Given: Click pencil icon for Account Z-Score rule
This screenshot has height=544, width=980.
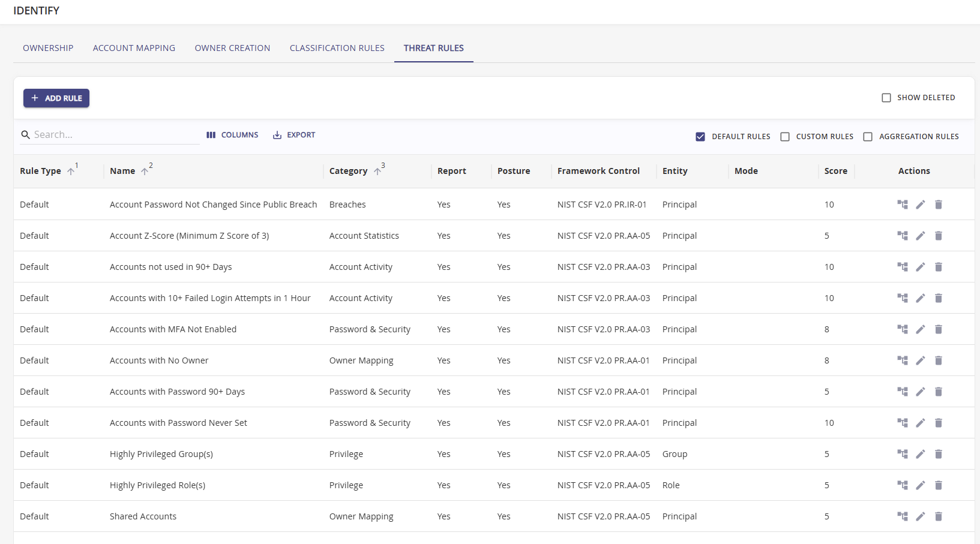Looking at the screenshot, I should (920, 236).
